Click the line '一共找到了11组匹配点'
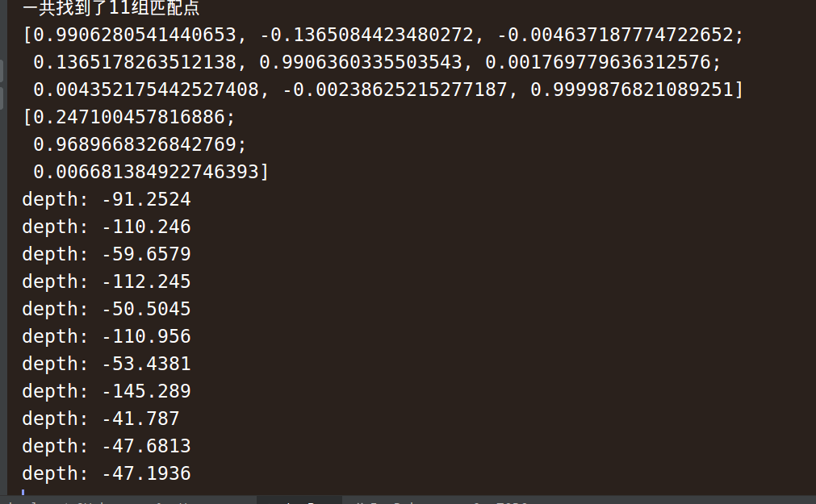This screenshot has height=504, width=816. (x=111, y=7)
